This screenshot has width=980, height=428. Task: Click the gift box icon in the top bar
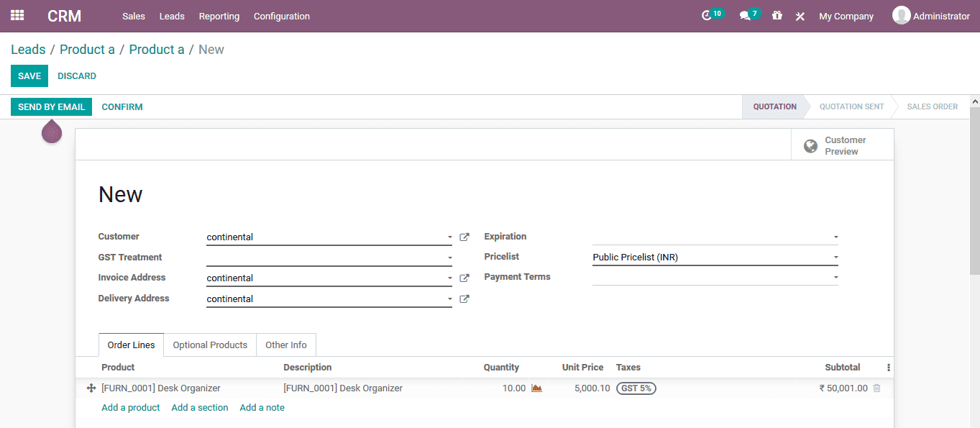tap(777, 15)
